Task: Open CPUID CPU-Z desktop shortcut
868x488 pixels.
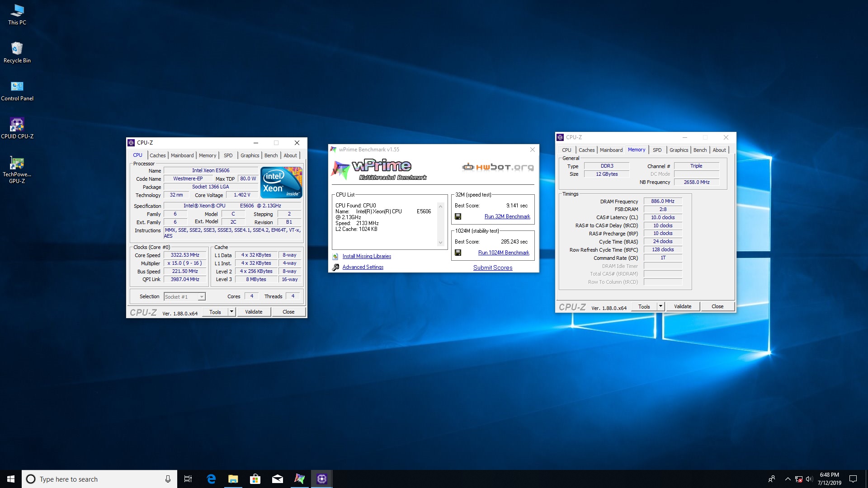Action: coord(17,128)
